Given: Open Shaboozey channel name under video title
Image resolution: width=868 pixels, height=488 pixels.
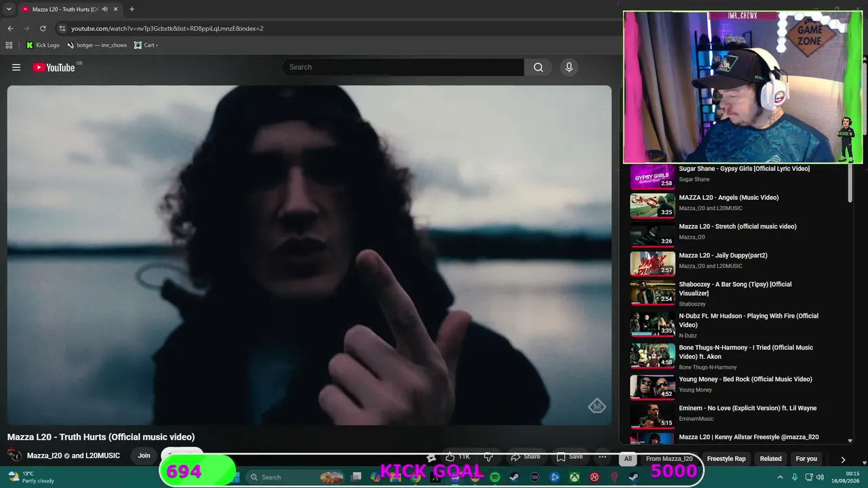Looking at the screenshot, I should [x=692, y=304].
